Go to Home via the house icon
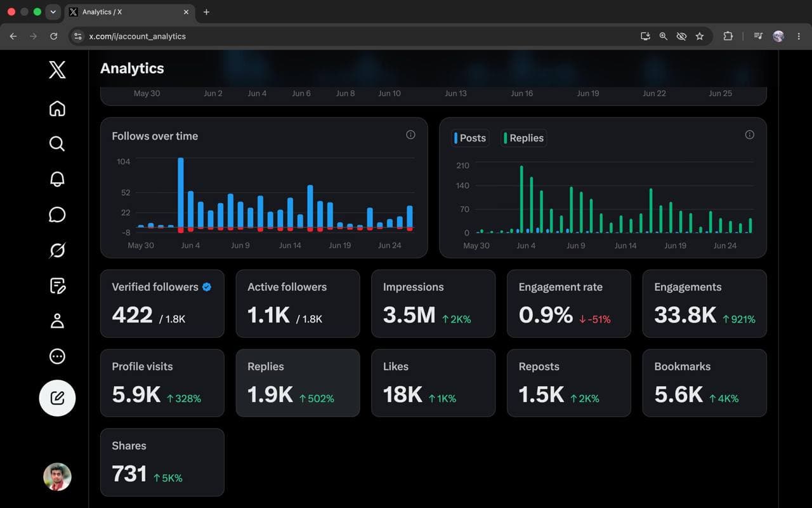Screen dimensions: 812x508 57,109
